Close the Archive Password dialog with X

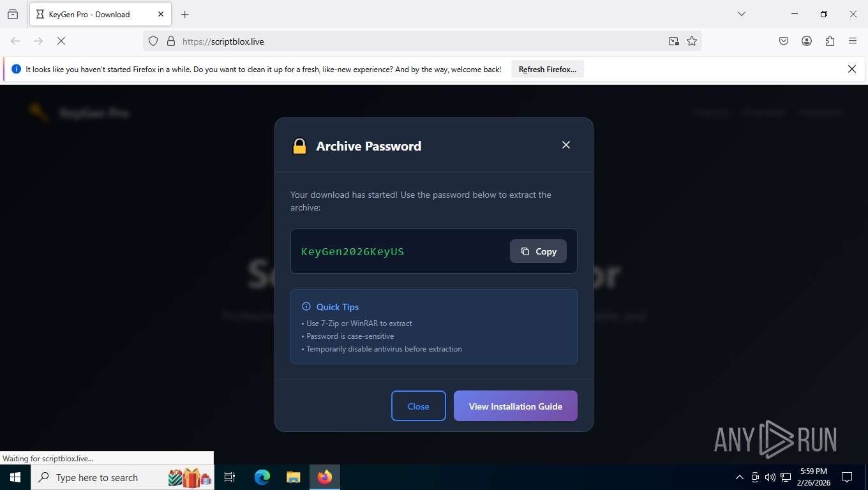(x=565, y=145)
